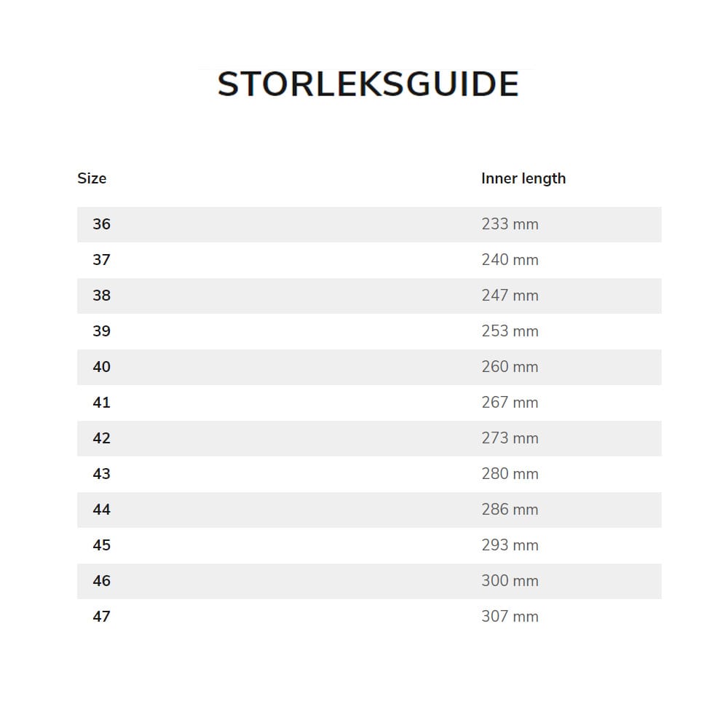
Task: Select the 260 mm length value
Action: (510, 367)
